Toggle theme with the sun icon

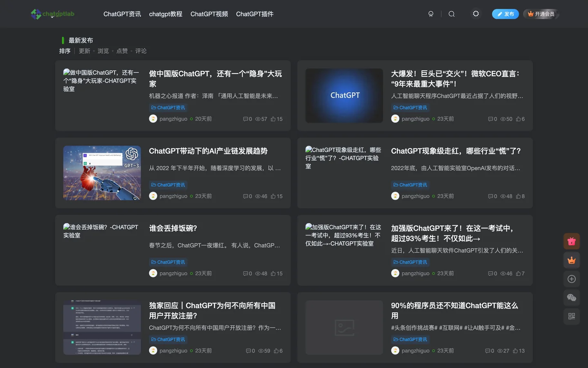[476, 14]
